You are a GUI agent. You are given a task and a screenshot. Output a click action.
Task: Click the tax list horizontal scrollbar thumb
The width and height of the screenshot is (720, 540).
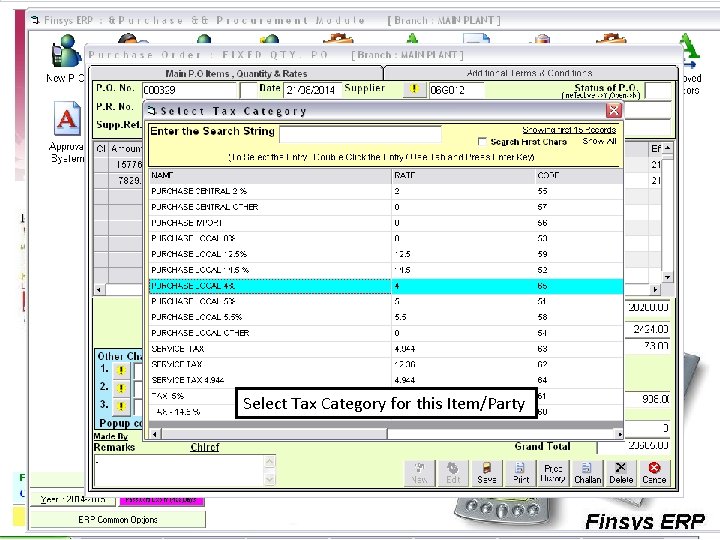(x=275, y=433)
